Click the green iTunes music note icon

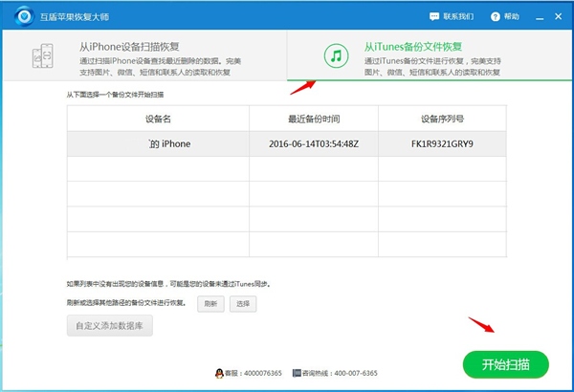click(336, 55)
